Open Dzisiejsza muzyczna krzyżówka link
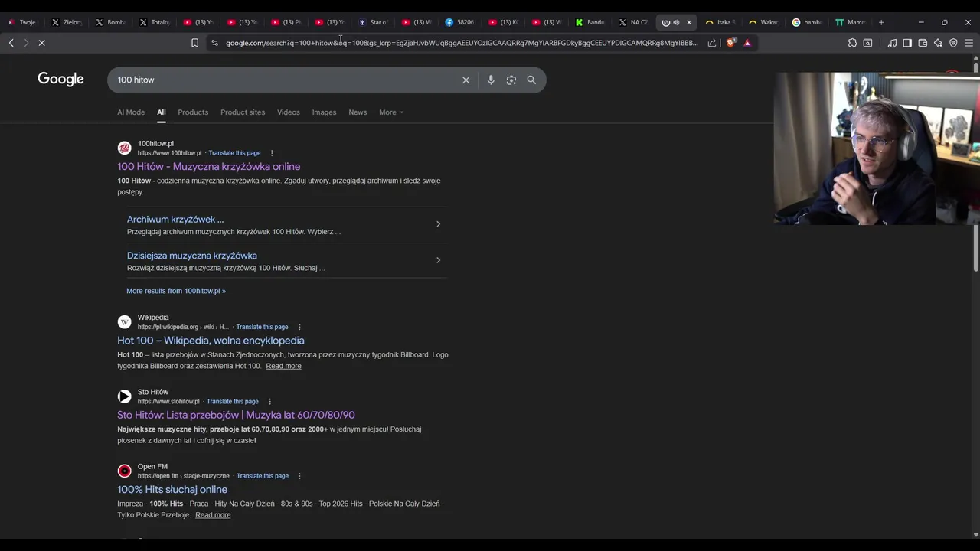This screenshot has width=980, height=551. pos(192,256)
